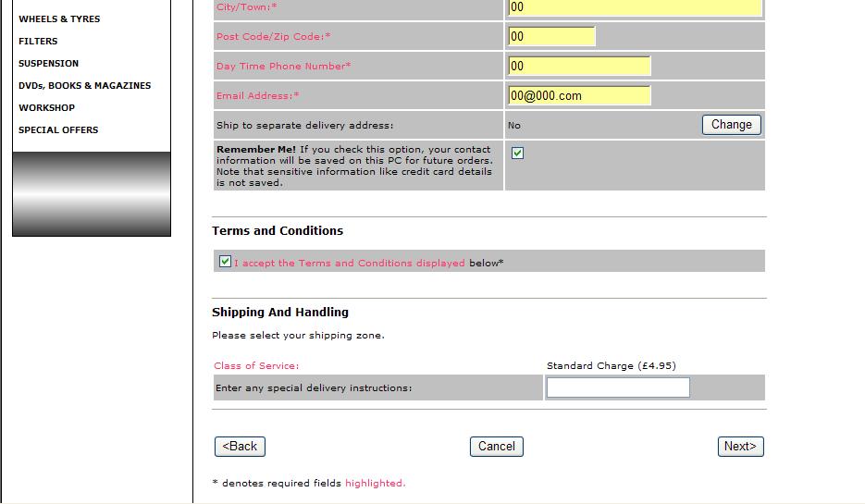Click the <Back button

click(241, 447)
